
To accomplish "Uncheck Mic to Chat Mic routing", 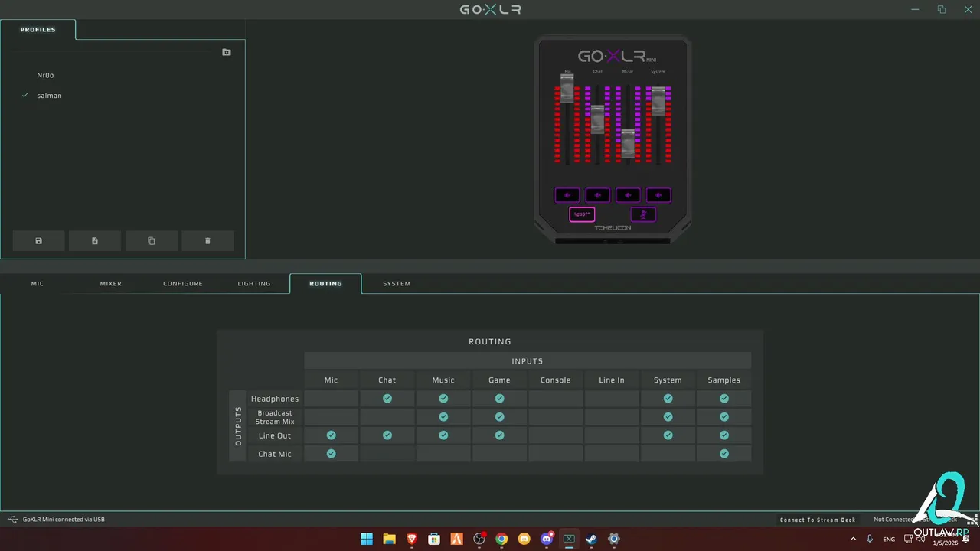I will coord(331,454).
